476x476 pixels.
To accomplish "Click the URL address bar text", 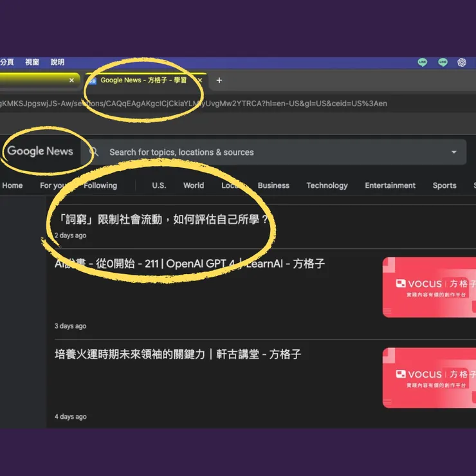I will click(194, 104).
